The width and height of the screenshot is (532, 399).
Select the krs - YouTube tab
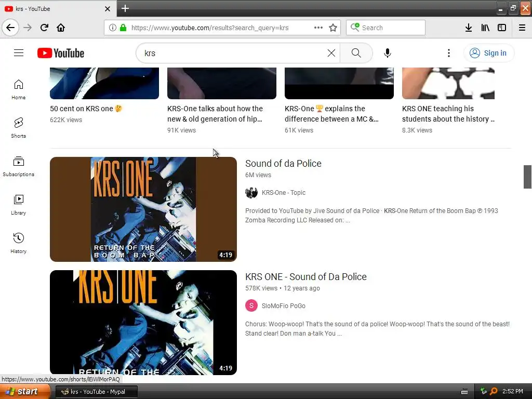(x=58, y=8)
